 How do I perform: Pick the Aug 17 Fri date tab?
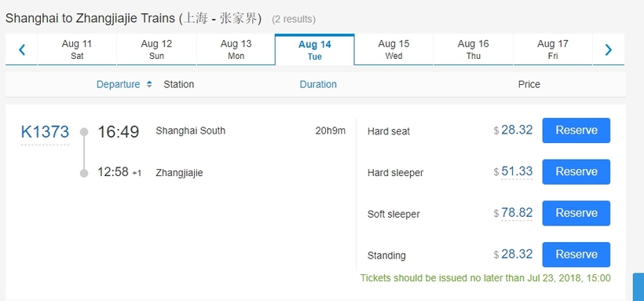(x=553, y=50)
